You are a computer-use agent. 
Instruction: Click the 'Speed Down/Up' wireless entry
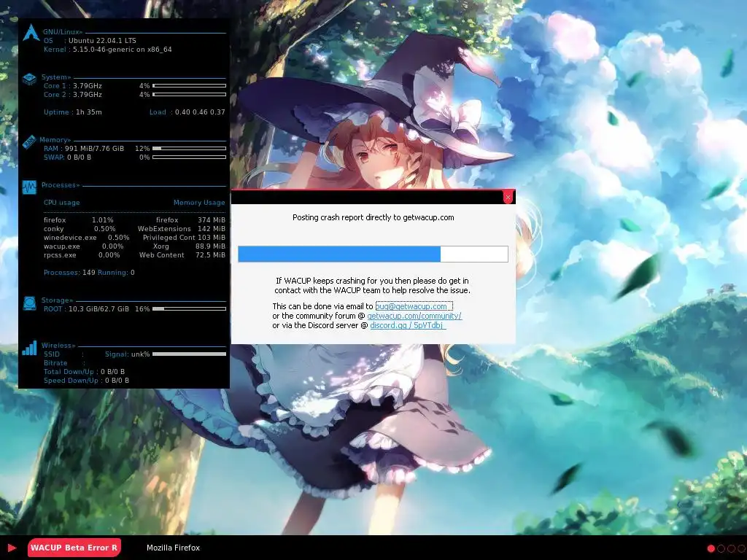click(x=86, y=381)
